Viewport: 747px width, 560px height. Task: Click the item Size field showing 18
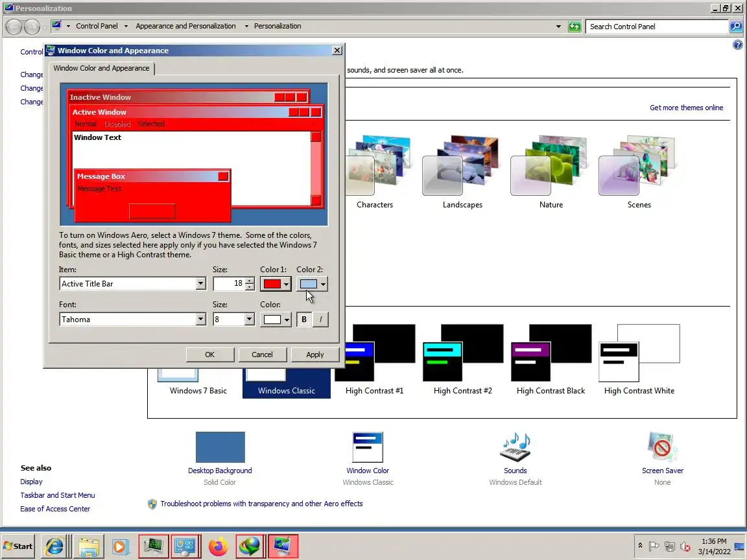click(x=229, y=284)
